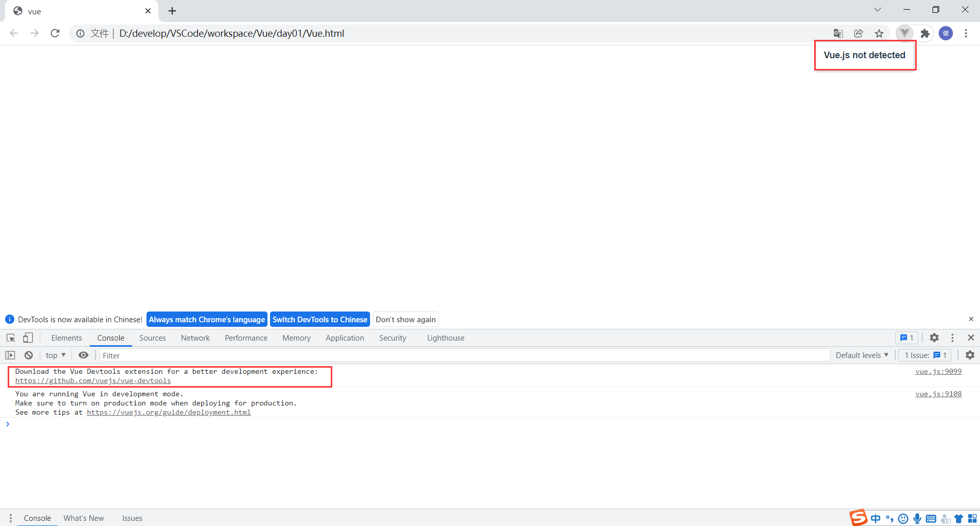Switch to the Performance tab

[x=246, y=338]
